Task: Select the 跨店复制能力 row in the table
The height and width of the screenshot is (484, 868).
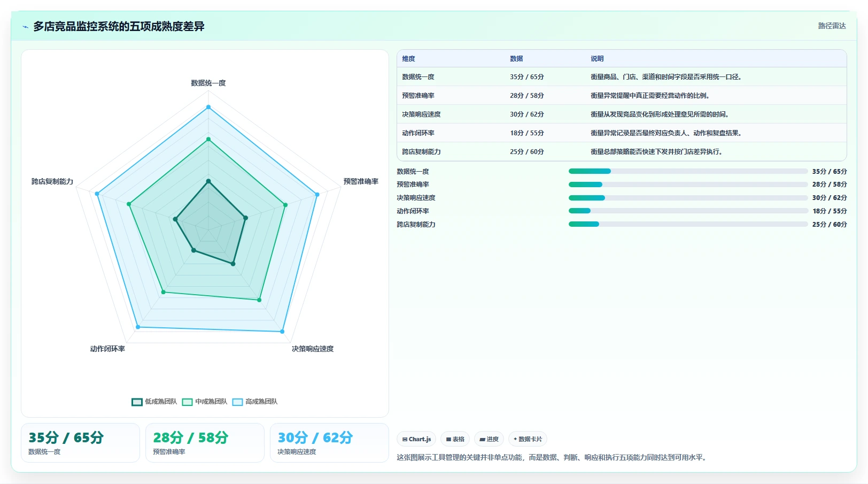Action: [x=622, y=152]
